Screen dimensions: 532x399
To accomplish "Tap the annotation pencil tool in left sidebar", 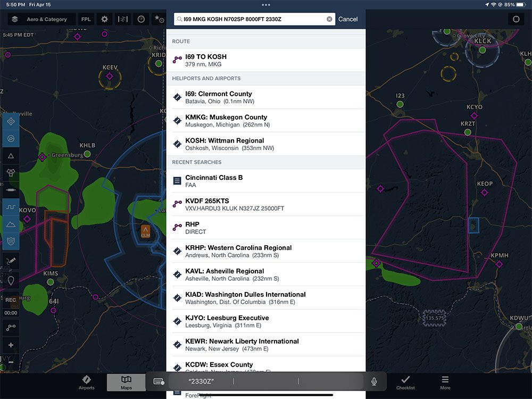I will (x=11, y=261).
